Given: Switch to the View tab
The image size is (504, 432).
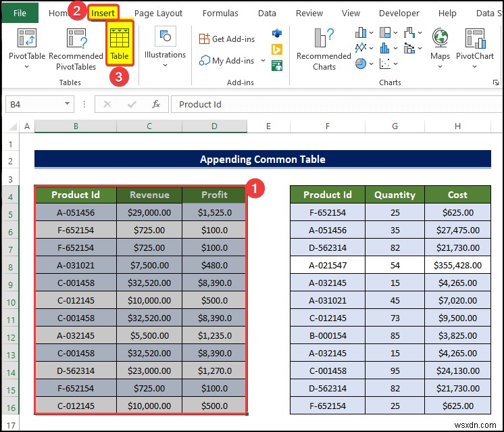Looking at the screenshot, I should pyautogui.click(x=351, y=14).
